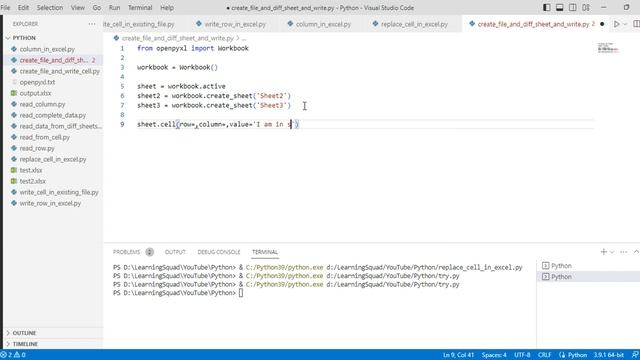
Task: Click Ln 9, Col 41 status entry
Action: pos(458,355)
